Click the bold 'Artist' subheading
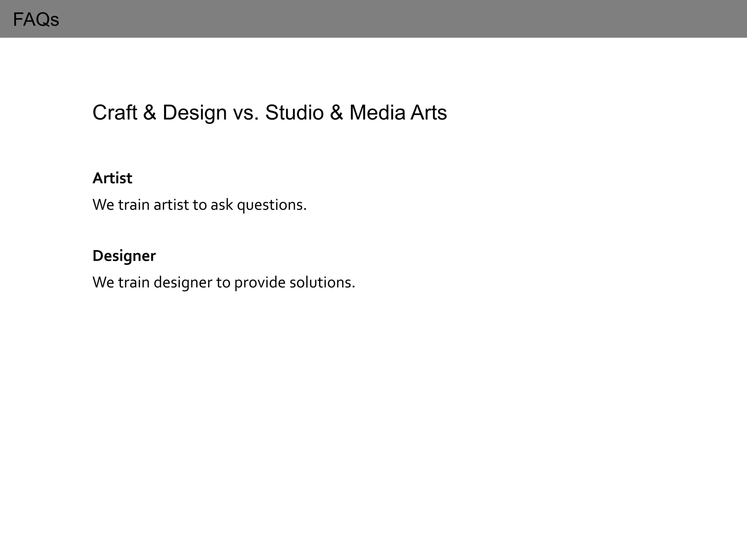The width and height of the screenshot is (747, 560). coord(112,178)
